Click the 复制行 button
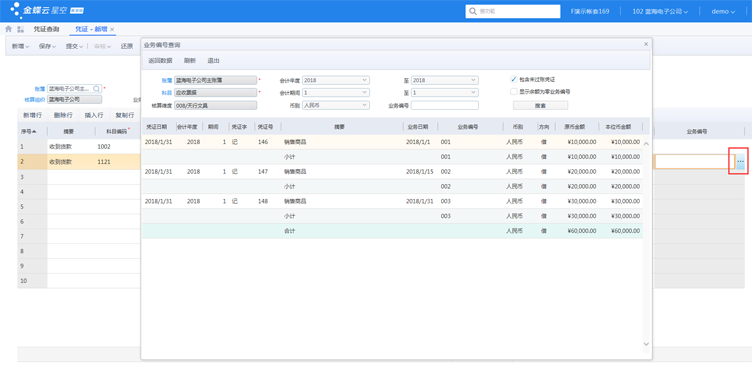The image size is (752, 365). [x=125, y=115]
